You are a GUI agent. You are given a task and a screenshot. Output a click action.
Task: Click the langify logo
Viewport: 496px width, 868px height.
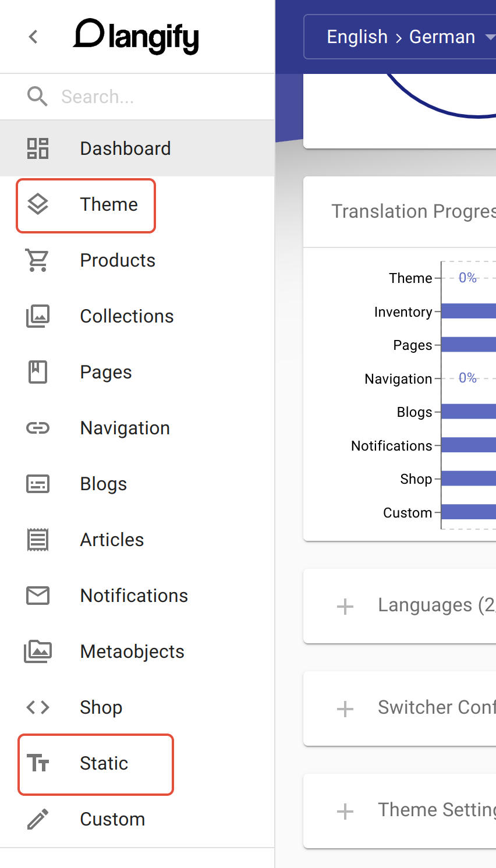tap(136, 37)
